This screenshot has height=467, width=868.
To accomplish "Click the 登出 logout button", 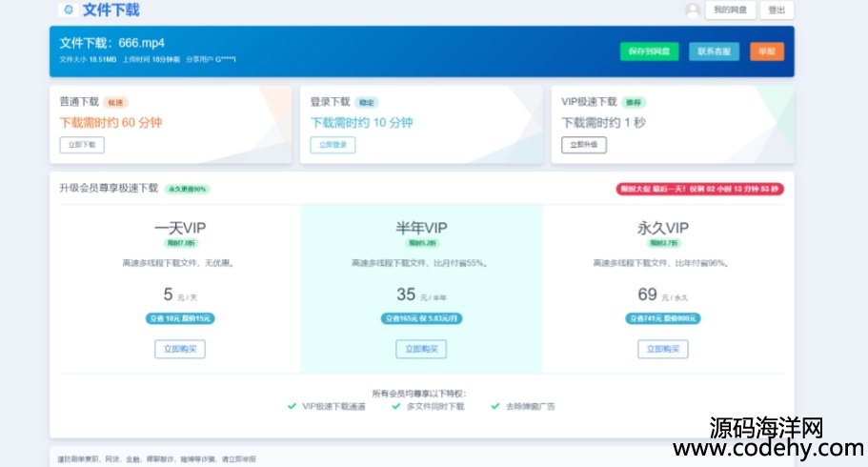I will (777, 10).
